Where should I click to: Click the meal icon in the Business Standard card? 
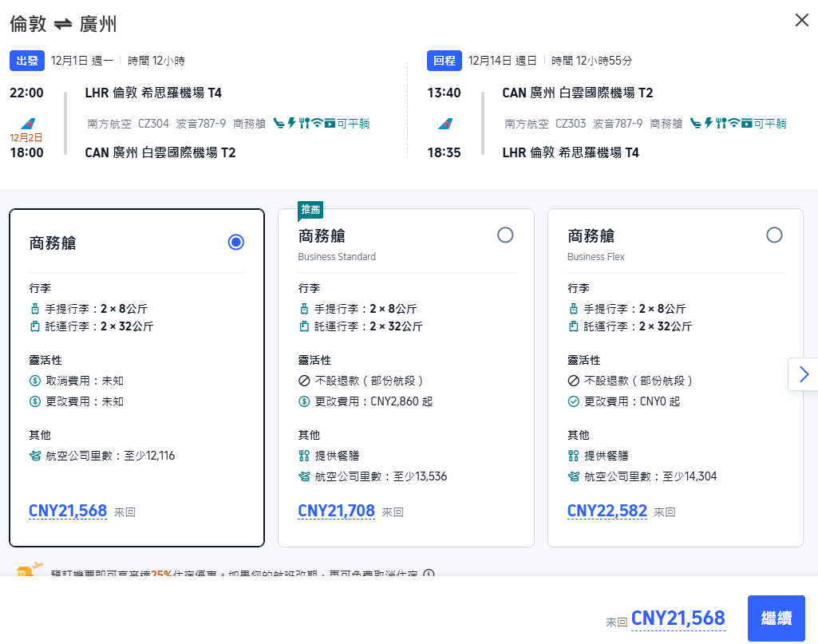click(304, 456)
